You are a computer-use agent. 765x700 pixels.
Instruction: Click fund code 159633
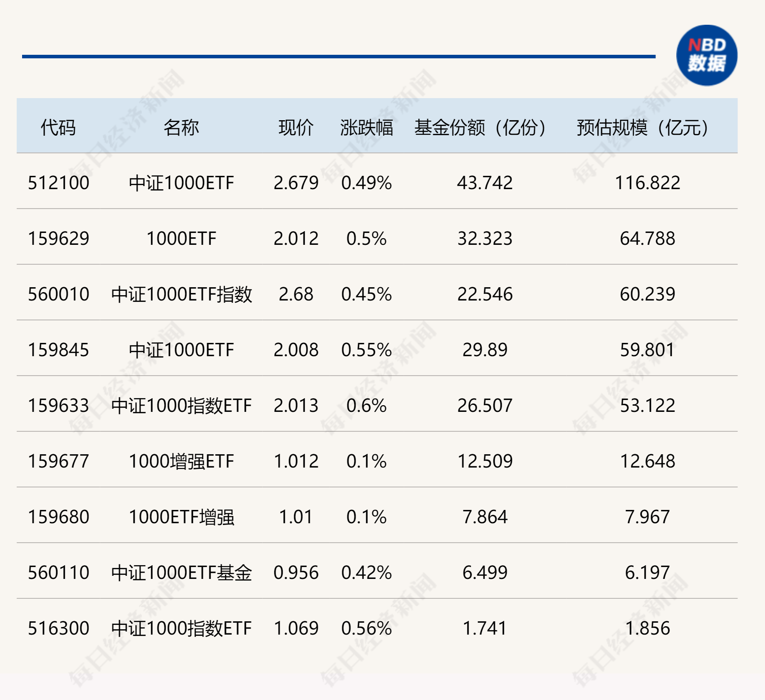tap(58, 406)
